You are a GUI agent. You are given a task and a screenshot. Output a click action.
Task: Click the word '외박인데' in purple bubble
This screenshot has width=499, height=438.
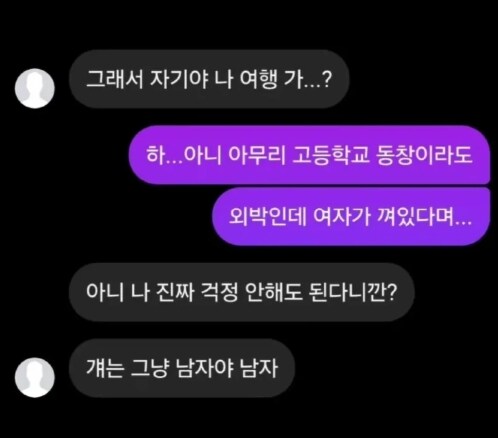(x=268, y=217)
